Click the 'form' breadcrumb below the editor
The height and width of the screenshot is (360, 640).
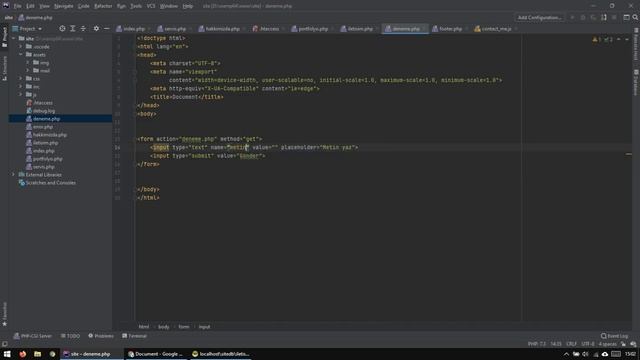183,327
